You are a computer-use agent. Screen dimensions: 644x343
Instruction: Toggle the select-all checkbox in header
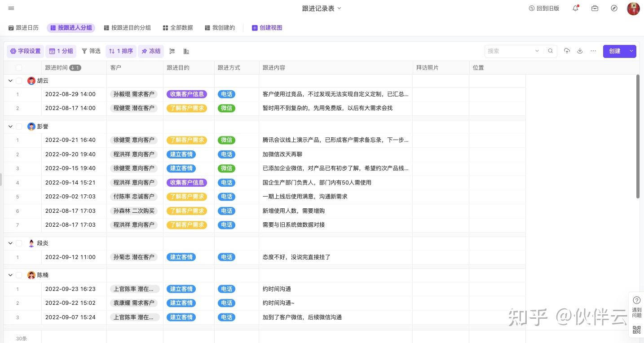pos(19,68)
